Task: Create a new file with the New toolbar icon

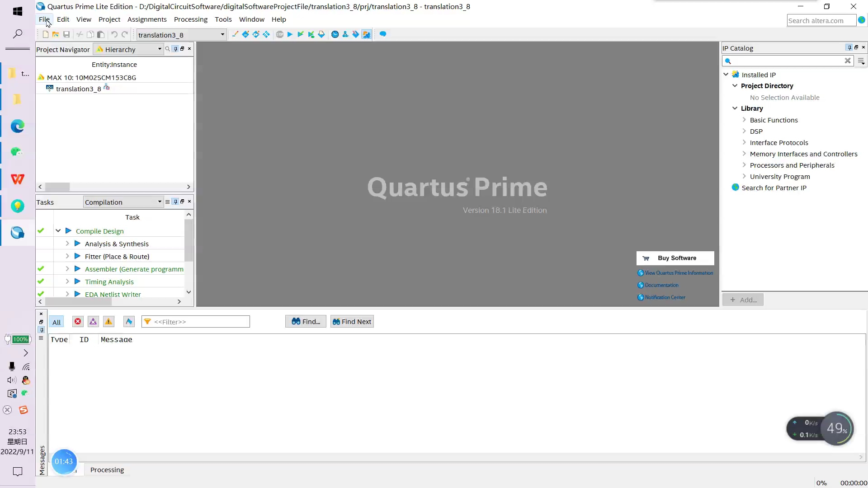Action: coord(45,34)
